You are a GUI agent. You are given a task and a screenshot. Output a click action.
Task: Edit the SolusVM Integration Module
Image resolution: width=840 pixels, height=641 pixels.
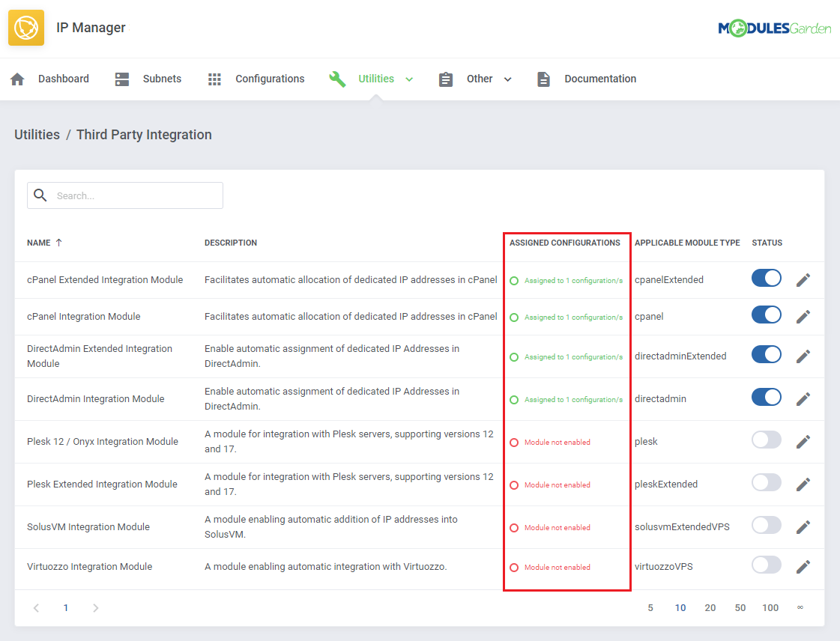coord(803,527)
